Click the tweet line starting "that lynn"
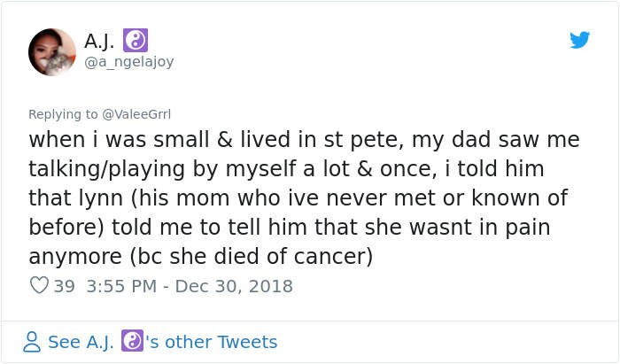Image resolution: width=620 pixels, height=364 pixels. click(298, 197)
